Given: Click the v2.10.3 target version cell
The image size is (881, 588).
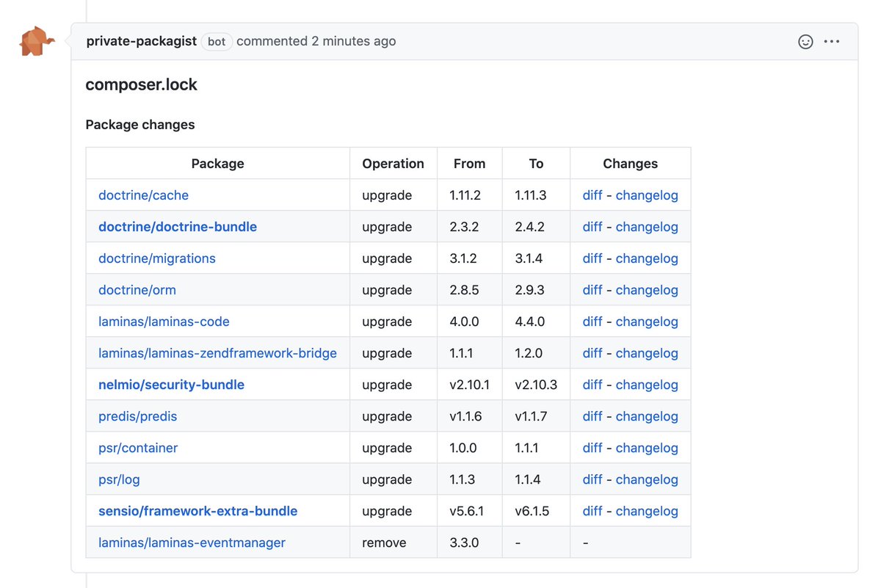Looking at the screenshot, I should (536, 385).
